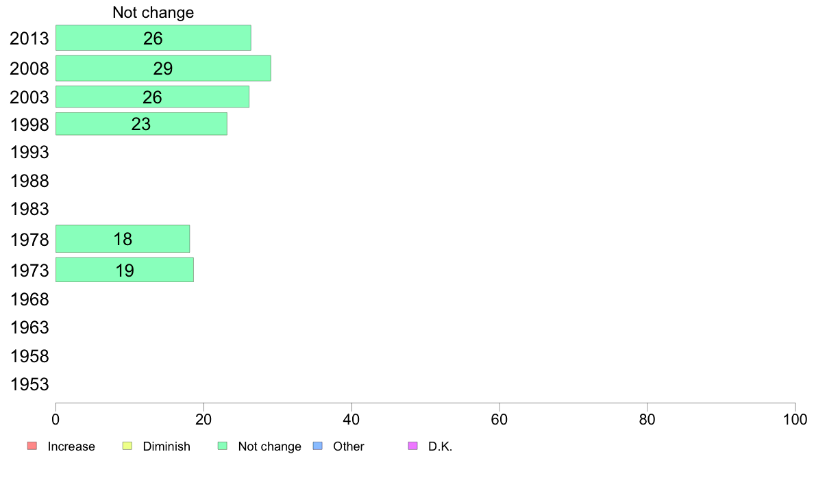Select the 2013 bar showing 26

(153, 38)
